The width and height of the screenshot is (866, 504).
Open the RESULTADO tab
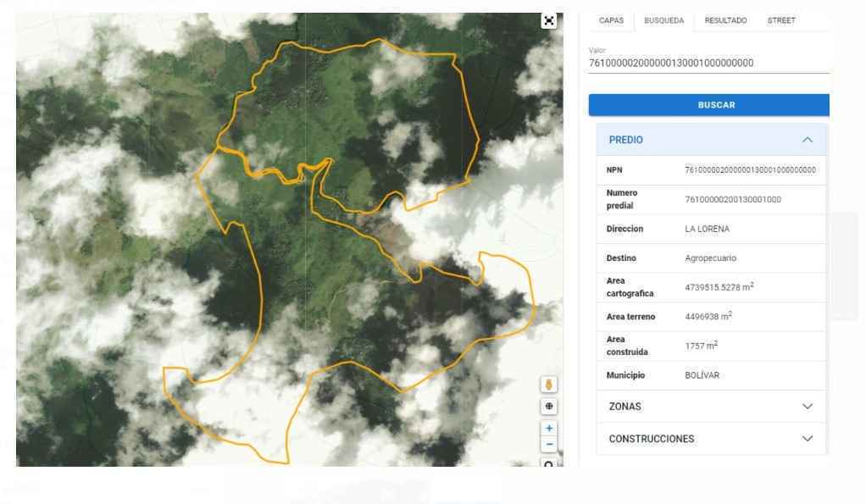tap(725, 21)
